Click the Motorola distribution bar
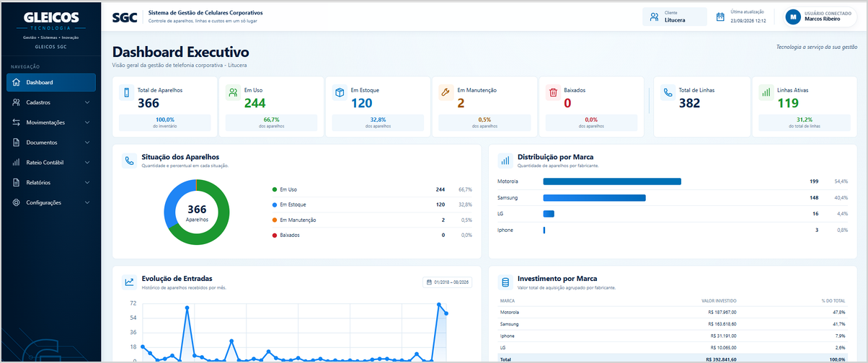 [612, 181]
